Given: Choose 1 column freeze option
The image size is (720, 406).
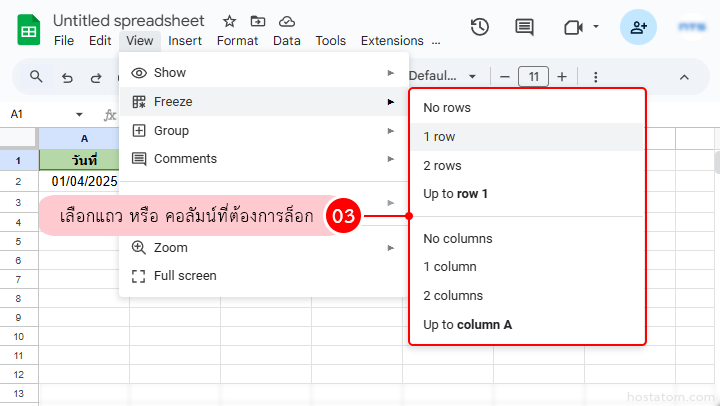Looking at the screenshot, I should point(527,266).
